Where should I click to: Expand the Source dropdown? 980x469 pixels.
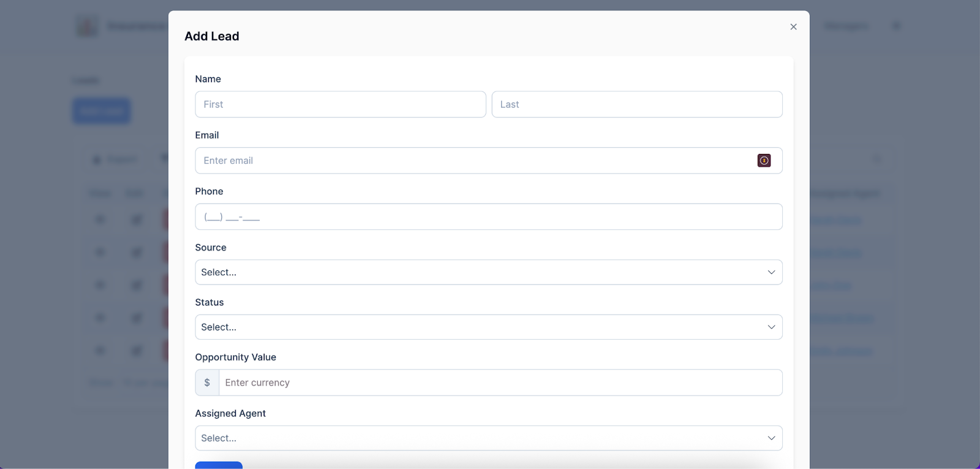[488, 272]
